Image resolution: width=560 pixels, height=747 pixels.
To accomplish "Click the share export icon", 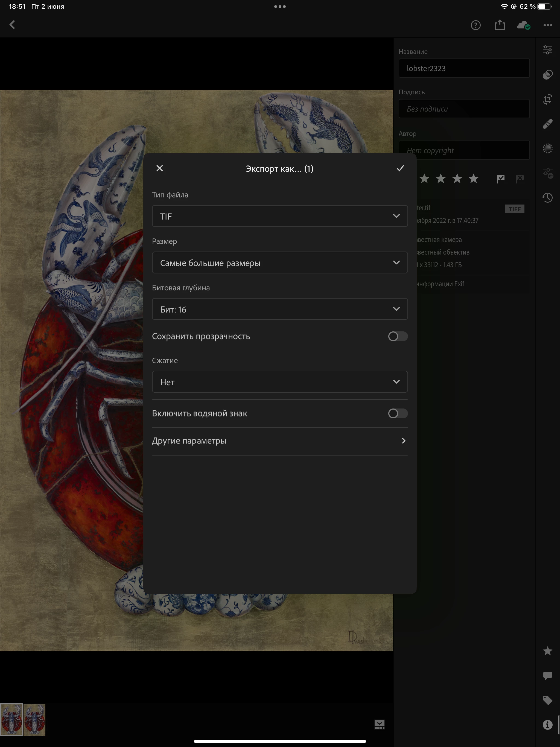I will [500, 25].
